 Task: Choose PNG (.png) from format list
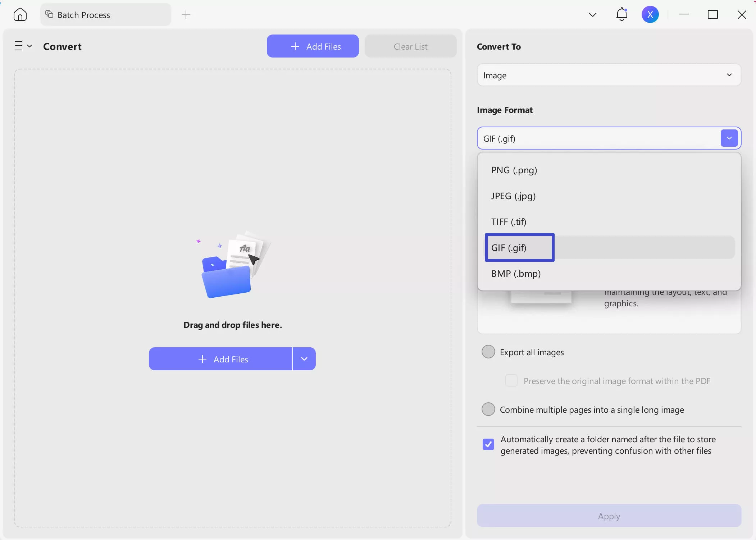[514, 170]
